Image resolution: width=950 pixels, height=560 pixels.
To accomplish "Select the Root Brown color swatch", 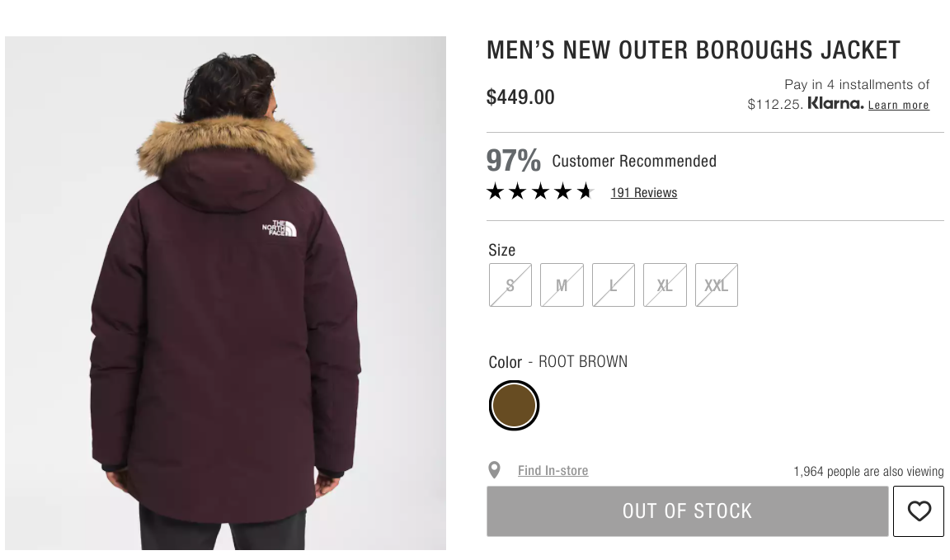I will point(514,406).
